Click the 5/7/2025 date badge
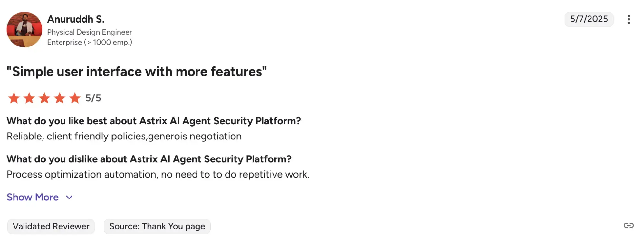Viewport: 644px width, 244px height. (589, 19)
